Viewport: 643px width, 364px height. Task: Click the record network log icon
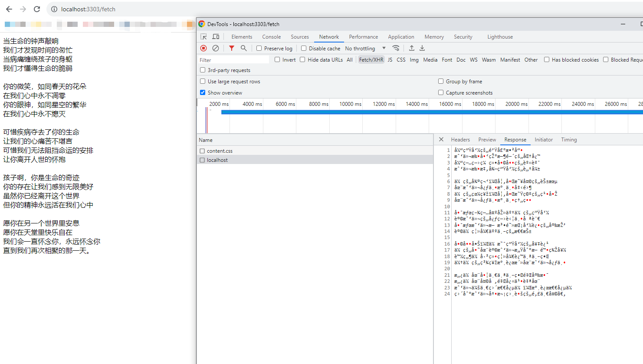pos(203,48)
